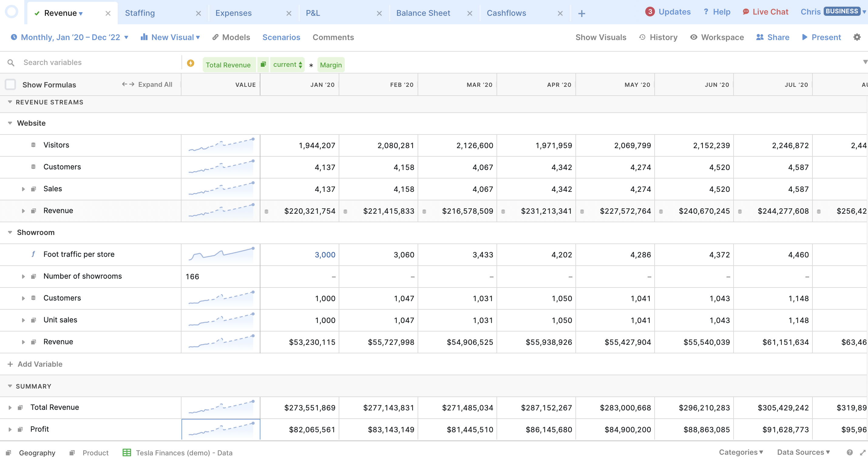This screenshot has width=868, height=459.
Task: Open the Data Sources dropdown
Action: click(803, 452)
